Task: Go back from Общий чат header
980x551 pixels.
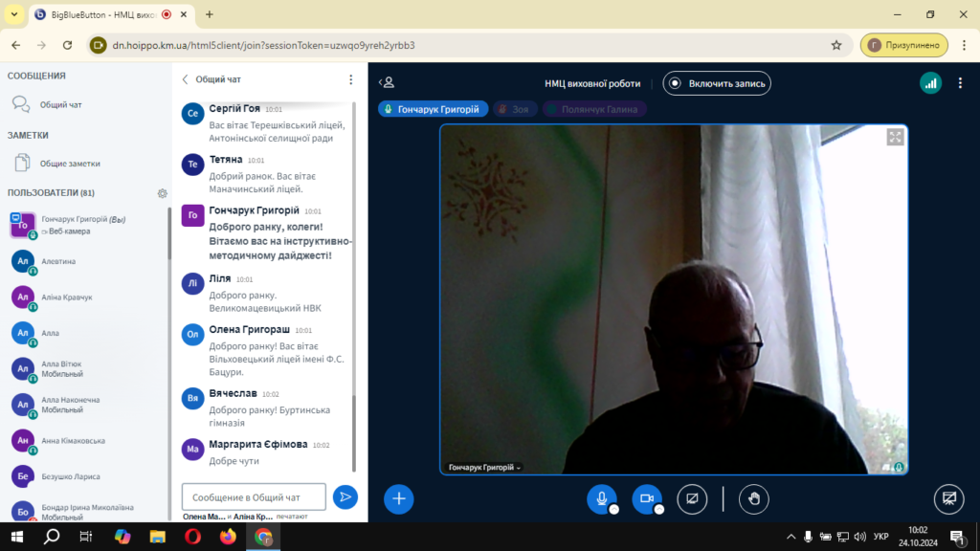Action: coord(185,79)
